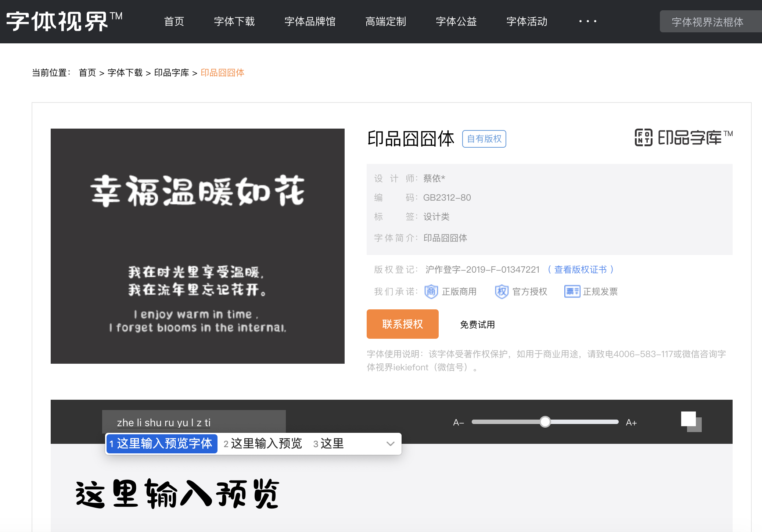The height and width of the screenshot is (532, 762).
Task: Click the rendered 这里输入预览 preview text
Action: click(x=177, y=494)
